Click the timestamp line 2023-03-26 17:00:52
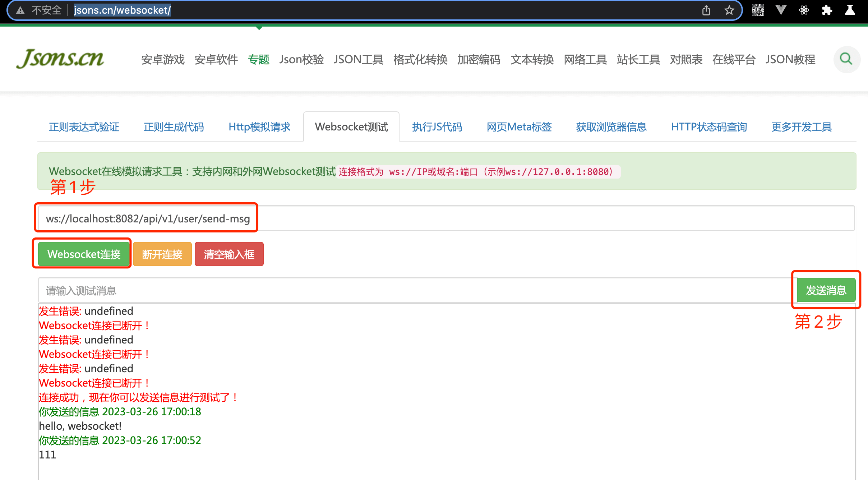The width and height of the screenshot is (868, 480). click(120, 440)
